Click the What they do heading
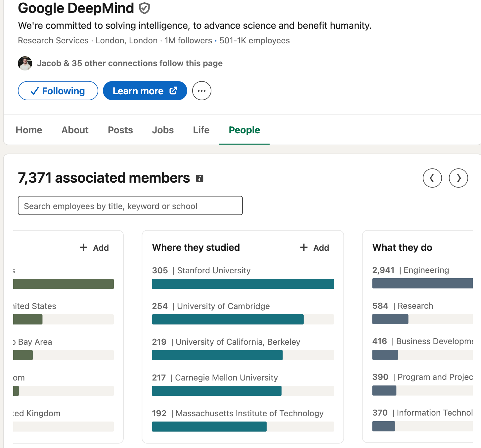Screen dimensions: 481x448 402,247
